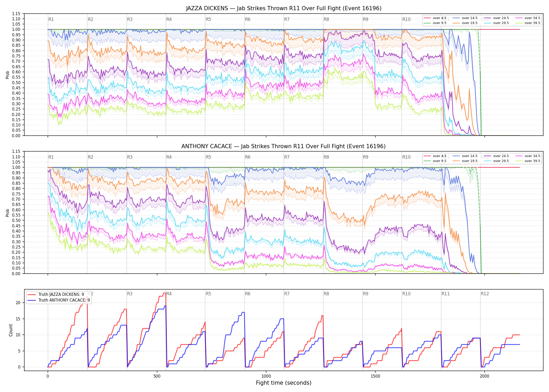Select 'over 14.5' in Dickens chart legend
The width and height of the screenshot is (549, 392).
point(465,18)
